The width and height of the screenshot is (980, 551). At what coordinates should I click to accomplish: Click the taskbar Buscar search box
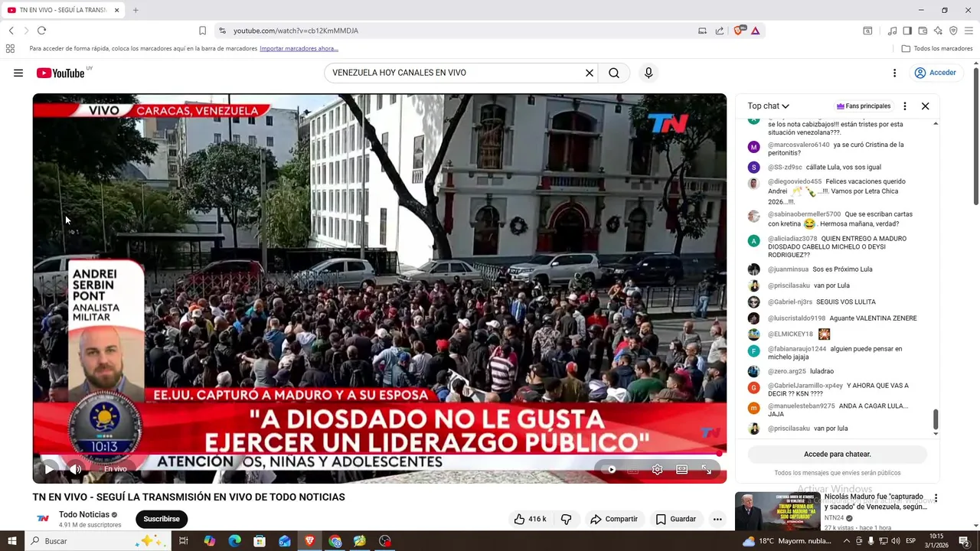(x=98, y=541)
